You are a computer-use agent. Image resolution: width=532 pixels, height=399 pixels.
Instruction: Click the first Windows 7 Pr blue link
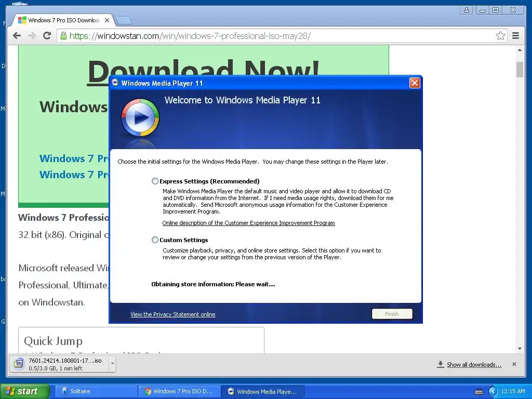[74, 158]
